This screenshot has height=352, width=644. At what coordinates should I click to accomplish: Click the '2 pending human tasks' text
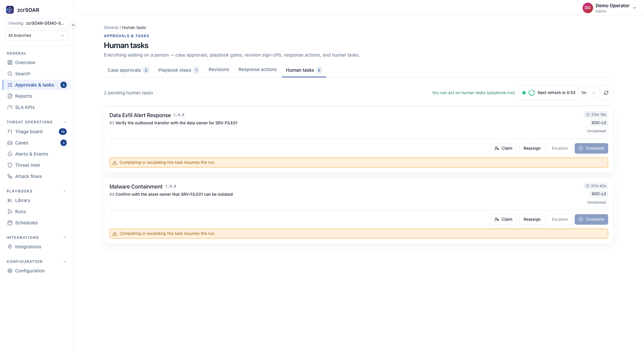coord(128,93)
